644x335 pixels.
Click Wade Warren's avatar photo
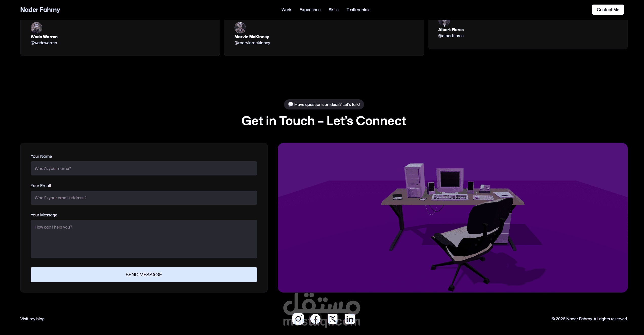click(x=36, y=28)
